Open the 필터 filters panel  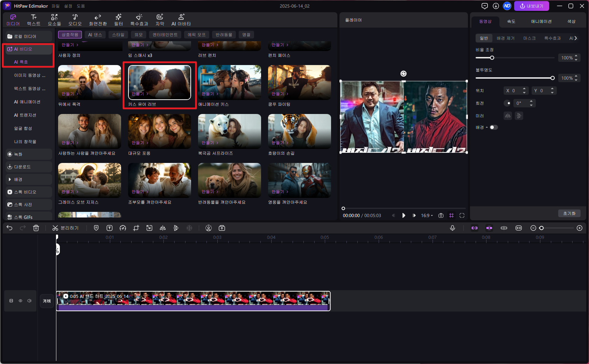pos(118,20)
